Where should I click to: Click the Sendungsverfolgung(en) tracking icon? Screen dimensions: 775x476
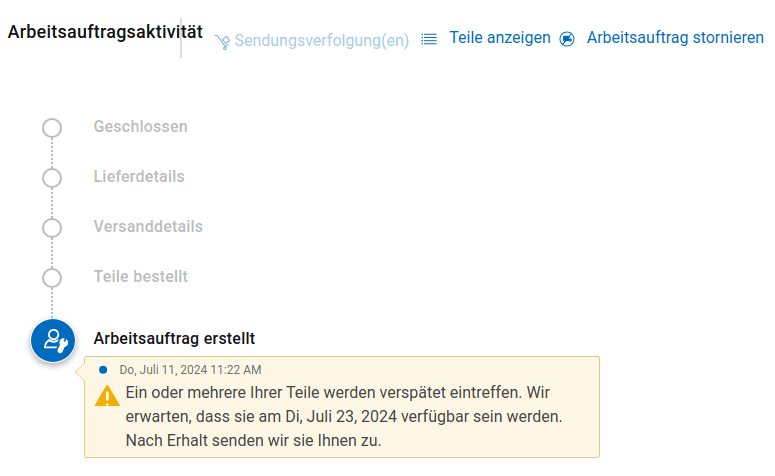tap(222, 41)
